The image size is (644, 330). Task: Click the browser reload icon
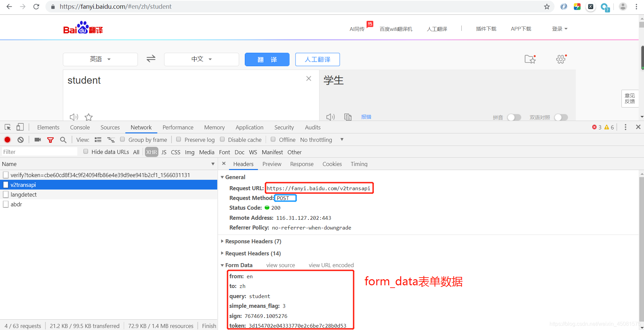point(36,6)
